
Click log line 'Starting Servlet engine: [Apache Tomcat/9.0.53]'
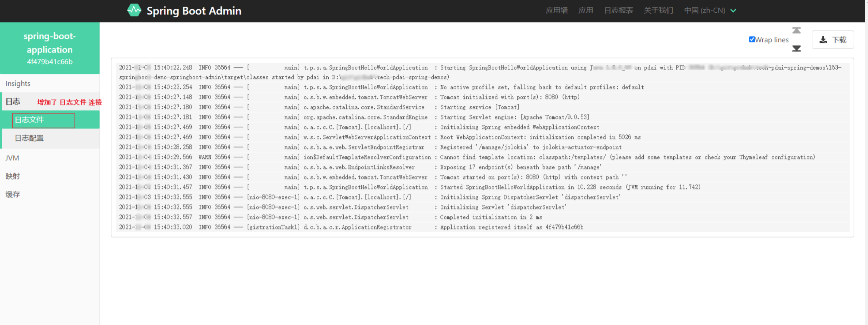coord(482,117)
